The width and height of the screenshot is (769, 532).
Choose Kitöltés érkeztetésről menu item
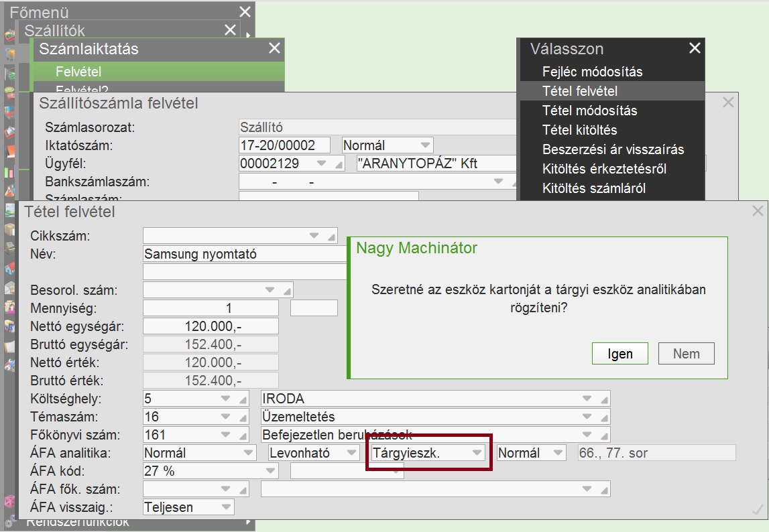(612, 169)
